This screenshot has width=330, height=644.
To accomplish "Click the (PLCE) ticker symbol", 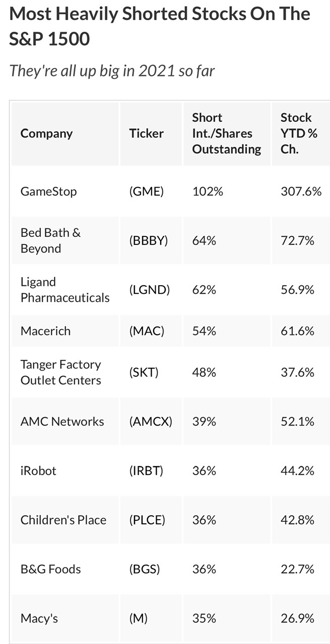I will coord(147,520).
